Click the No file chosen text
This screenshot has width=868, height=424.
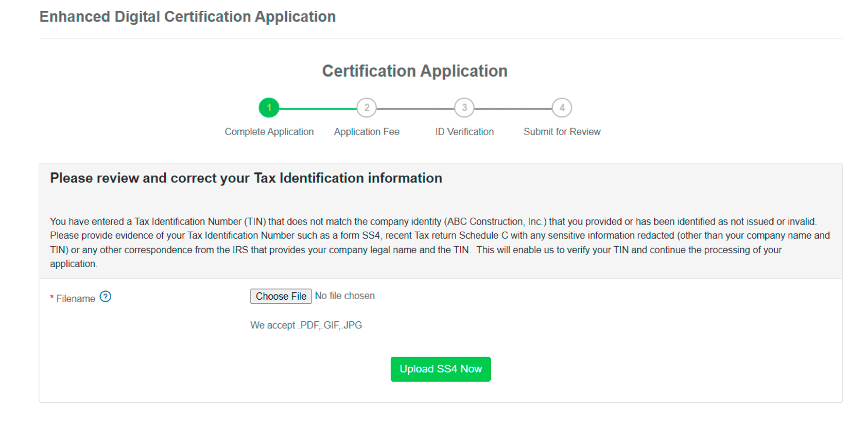(x=345, y=295)
